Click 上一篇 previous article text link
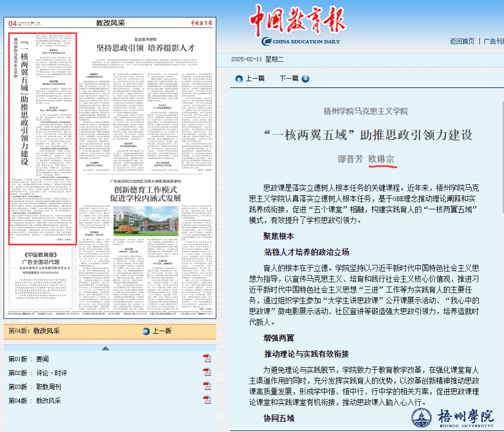This screenshot has height=432, width=504. pyautogui.click(x=255, y=79)
